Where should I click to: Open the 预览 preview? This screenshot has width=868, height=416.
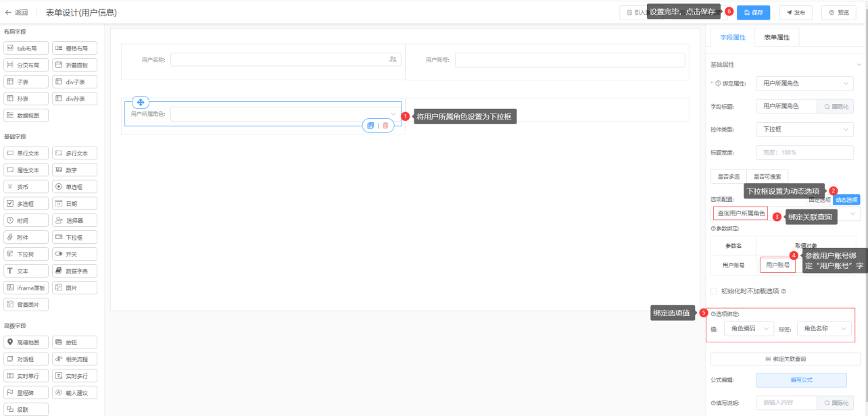[x=838, y=12]
